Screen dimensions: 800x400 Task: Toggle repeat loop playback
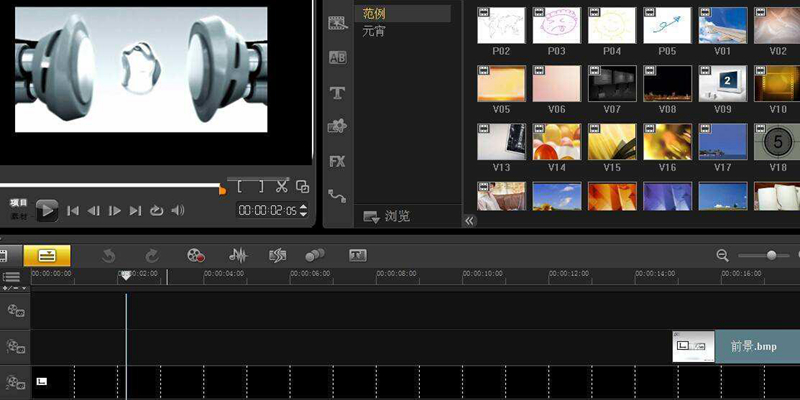click(157, 211)
